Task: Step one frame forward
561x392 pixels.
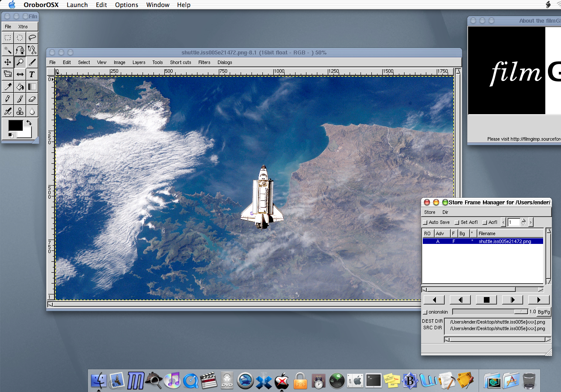Action: tap(513, 300)
